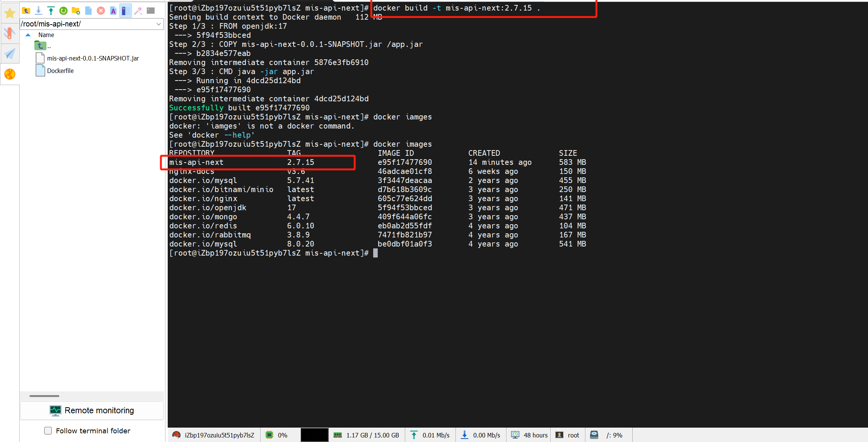The height and width of the screenshot is (442, 868).
Task: Toggle the highlighted side panel view button
Action: (x=125, y=11)
